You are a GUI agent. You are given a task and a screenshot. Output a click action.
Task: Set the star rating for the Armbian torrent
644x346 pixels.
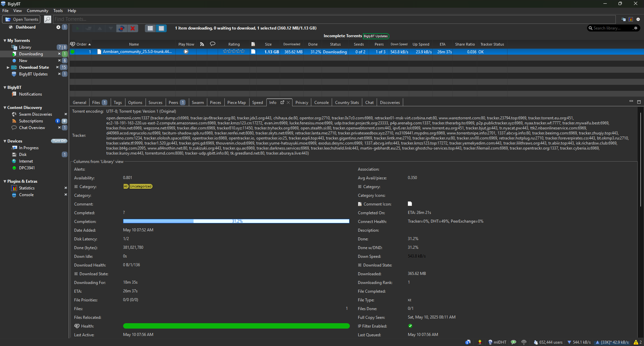(234, 51)
